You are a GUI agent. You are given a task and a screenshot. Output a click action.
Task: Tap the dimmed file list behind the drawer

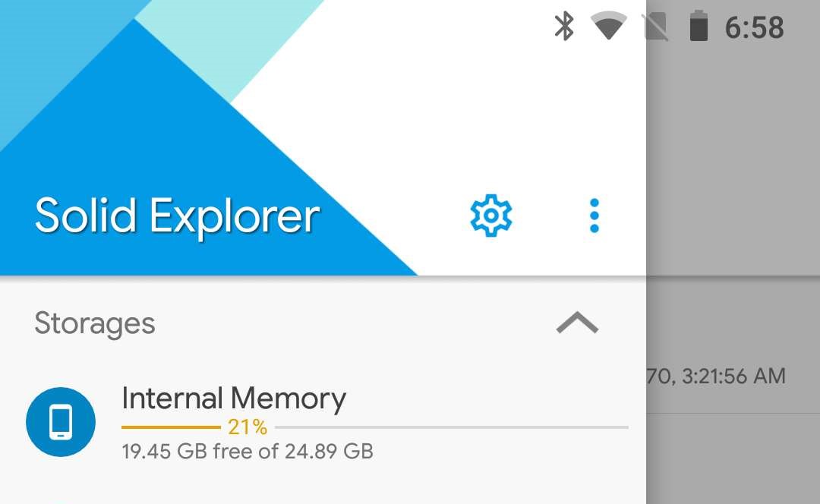[x=733, y=376]
